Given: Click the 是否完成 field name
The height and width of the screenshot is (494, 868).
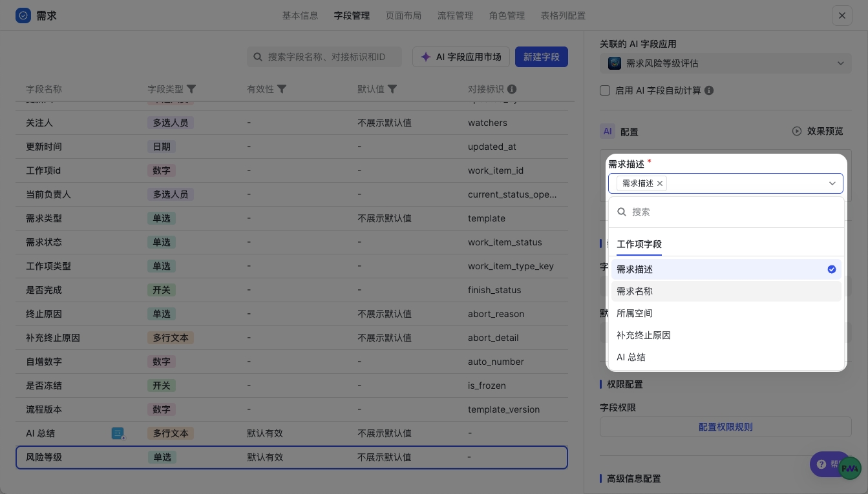Looking at the screenshot, I should coord(44,290).
